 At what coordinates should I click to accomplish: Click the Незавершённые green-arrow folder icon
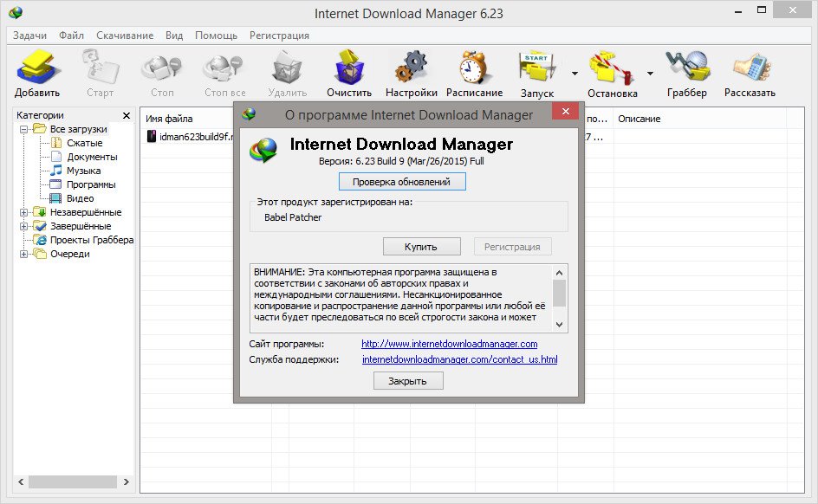(40, 211)
